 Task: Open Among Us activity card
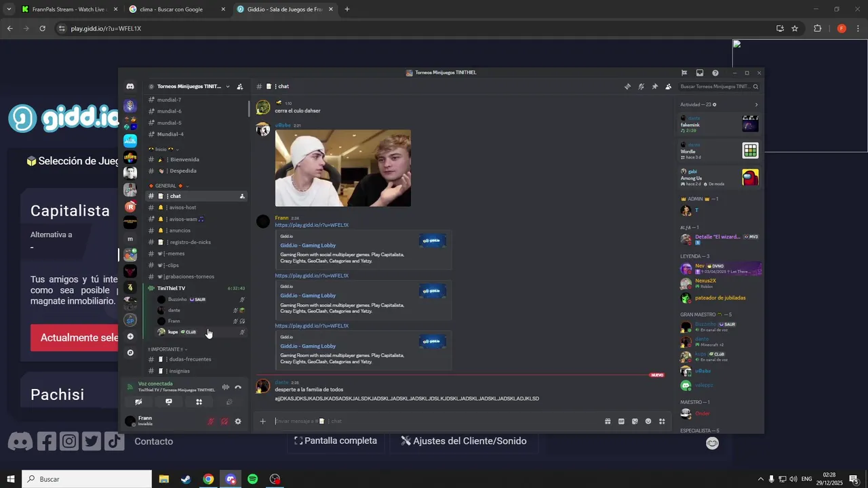[x=719, y=178]
